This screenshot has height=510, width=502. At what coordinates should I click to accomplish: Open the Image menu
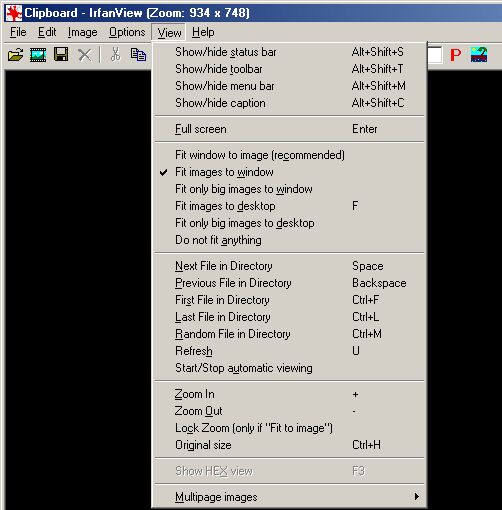pyautogui.click(x=82, y=32)
